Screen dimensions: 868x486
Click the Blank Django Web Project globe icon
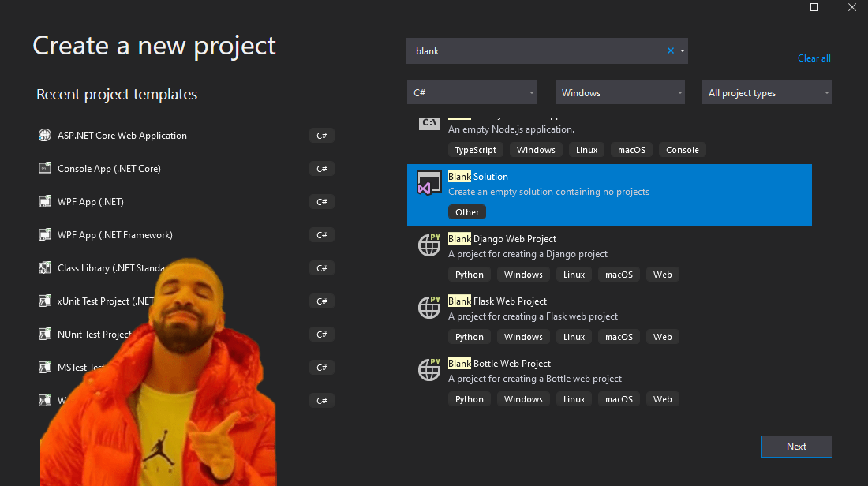(x=429, y=245)
